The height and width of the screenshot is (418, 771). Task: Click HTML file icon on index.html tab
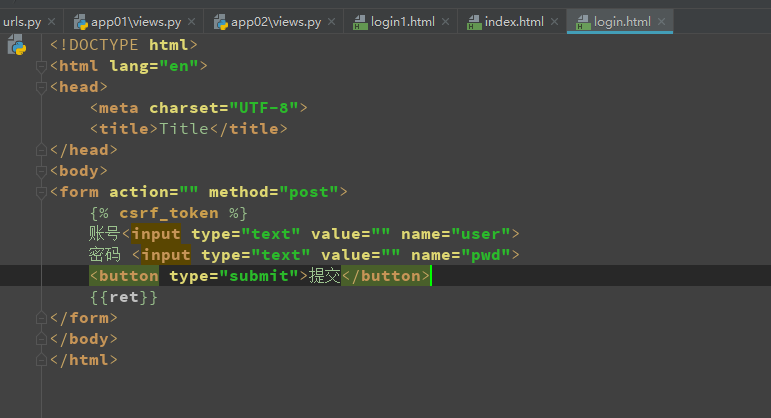pyautogui.click(x=474, y=23)
